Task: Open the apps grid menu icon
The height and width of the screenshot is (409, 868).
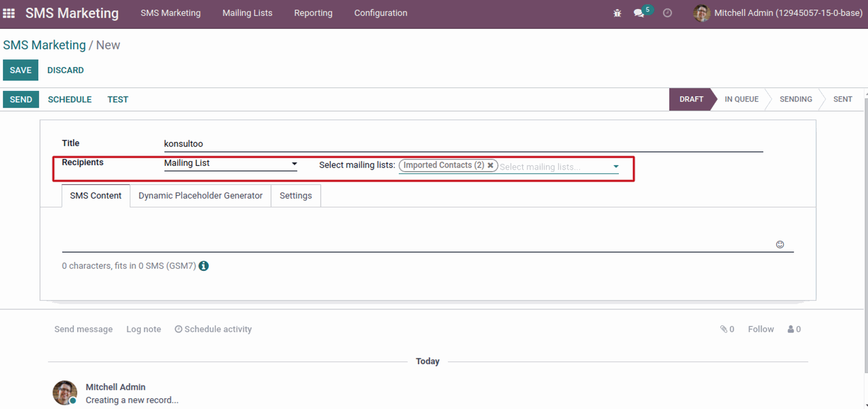Action: (x=9, y=13)
